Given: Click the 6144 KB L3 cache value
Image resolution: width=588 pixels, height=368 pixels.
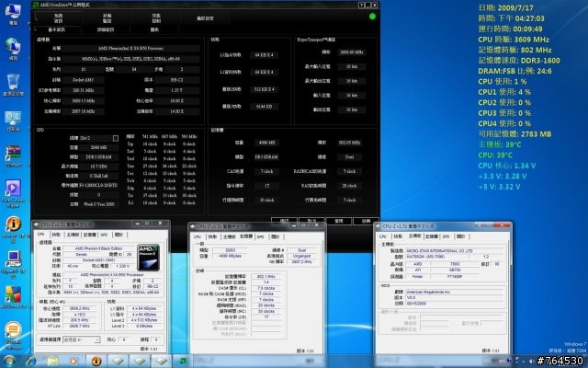Looking at the screenshot, I should pos(264,107).
